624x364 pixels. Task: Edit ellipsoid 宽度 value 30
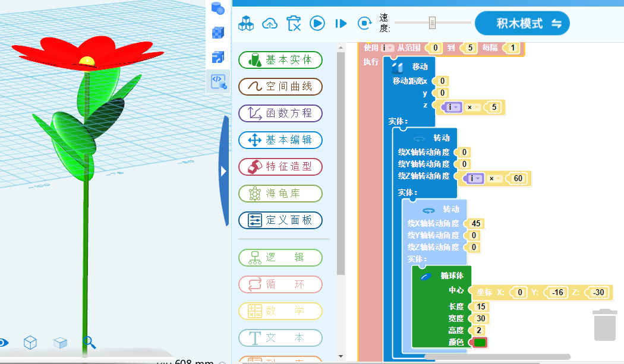tap(481, 319)
